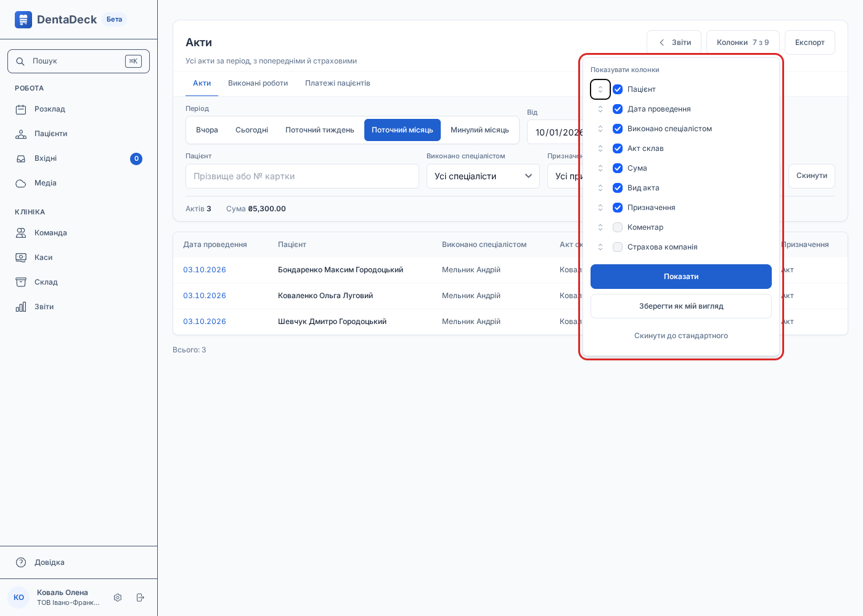Open Звіти via its bar chart icon
The image size is (863, 616).
(21, 307)
